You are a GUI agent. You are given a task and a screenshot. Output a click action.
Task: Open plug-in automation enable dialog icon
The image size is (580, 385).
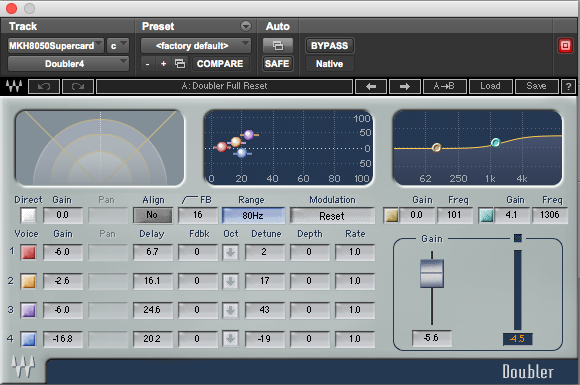[x=278, y=45]
